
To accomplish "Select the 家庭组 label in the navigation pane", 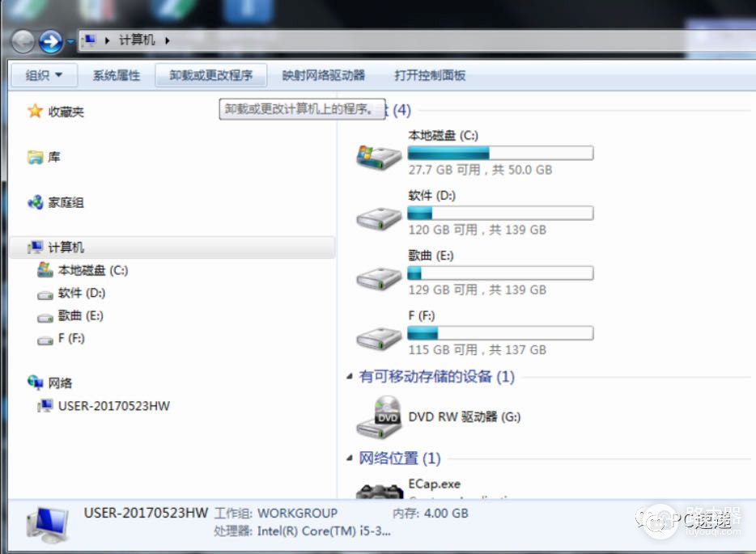I will 66,202.
